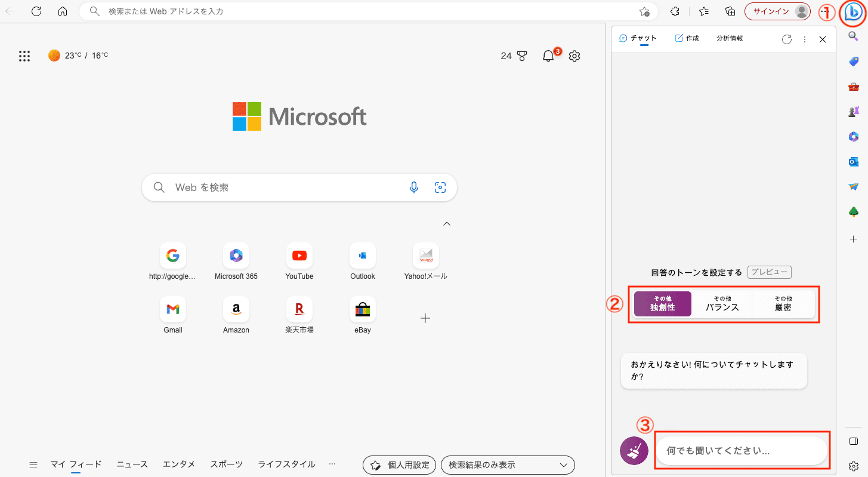The image size is (868, 477).
Task: Select the スポーツ feed tab
Action: tap(227, 464)
